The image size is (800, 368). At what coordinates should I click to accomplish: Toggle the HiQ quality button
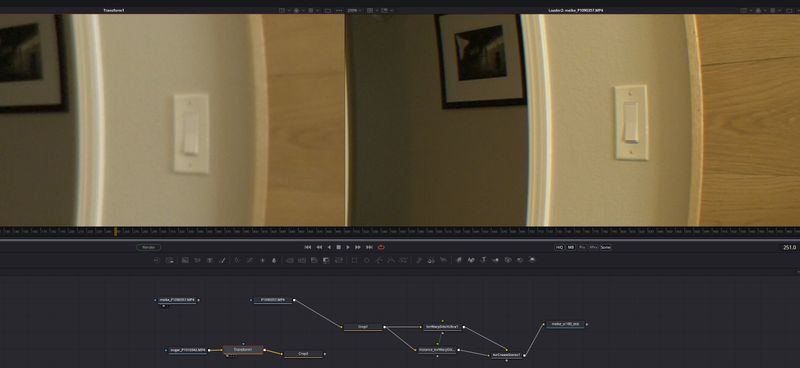(559, 247)
